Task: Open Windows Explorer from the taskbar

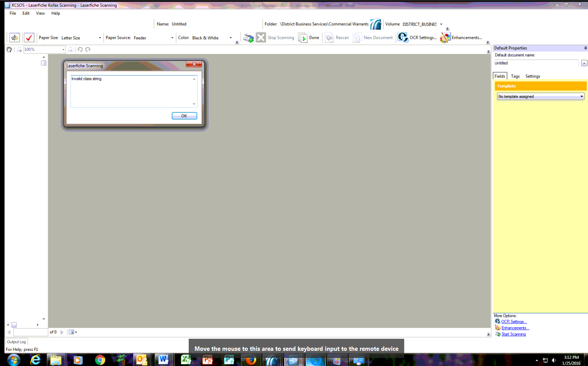Action: coord(56,360)
